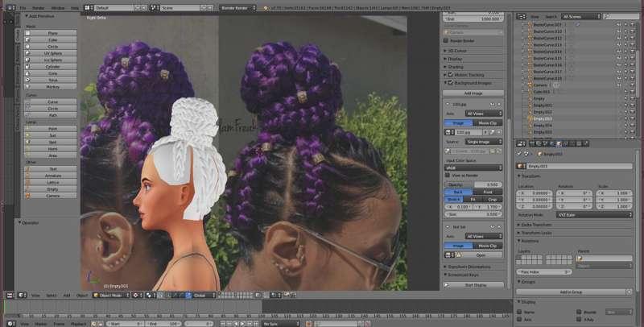Select the Camera object in outliner
Image resolution: width=644 pixels, height=327 pixels.
pos(539,85)
